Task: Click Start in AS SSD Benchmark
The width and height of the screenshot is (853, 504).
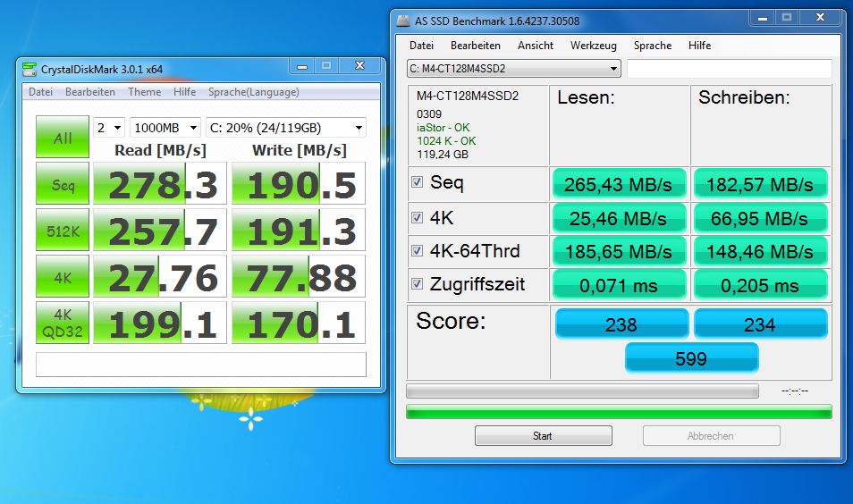Action: pyautogui.click(x=543, y=435)
